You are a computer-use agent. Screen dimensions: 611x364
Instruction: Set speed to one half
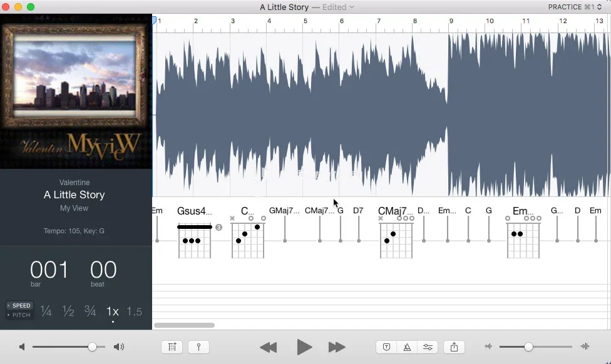pos(68,311)
